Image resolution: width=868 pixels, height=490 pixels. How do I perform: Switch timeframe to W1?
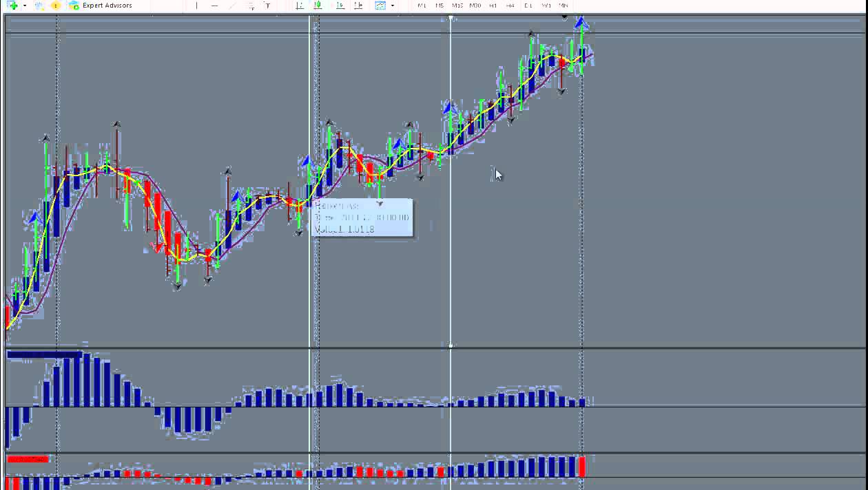point(546,6)
